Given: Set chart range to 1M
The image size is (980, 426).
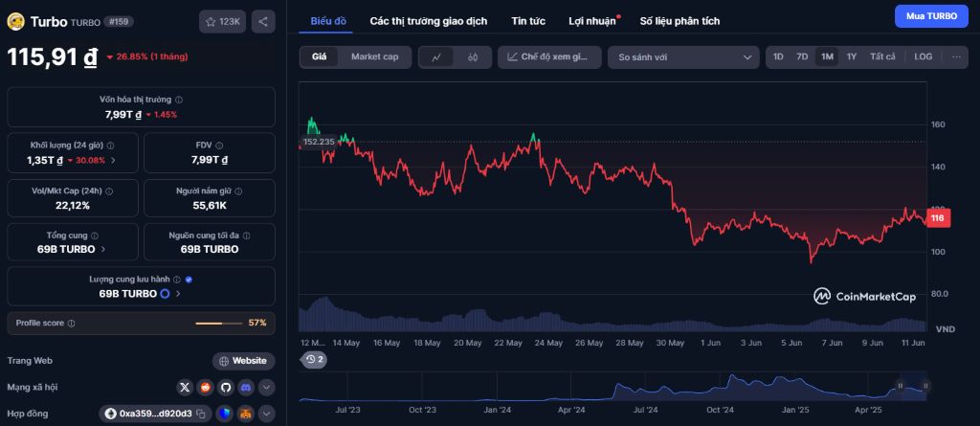Looking at the screenshot, I should 827,56.
